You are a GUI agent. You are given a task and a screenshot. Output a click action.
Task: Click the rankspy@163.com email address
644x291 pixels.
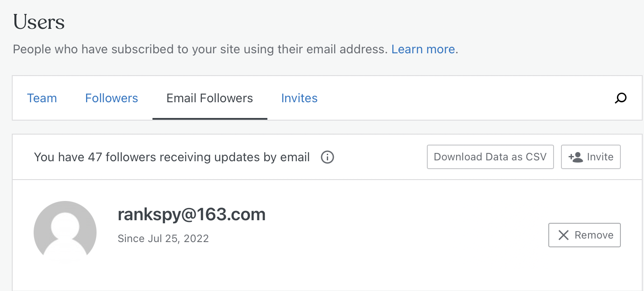191,215
